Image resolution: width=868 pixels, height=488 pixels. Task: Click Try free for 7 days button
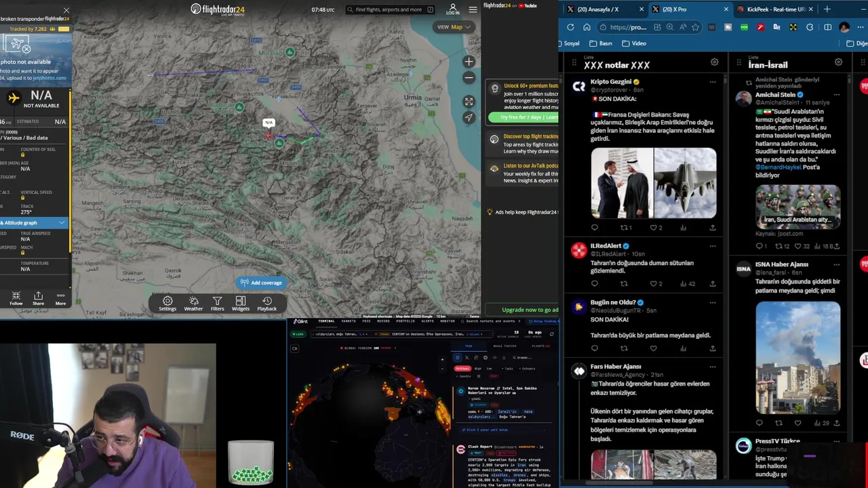523,117
